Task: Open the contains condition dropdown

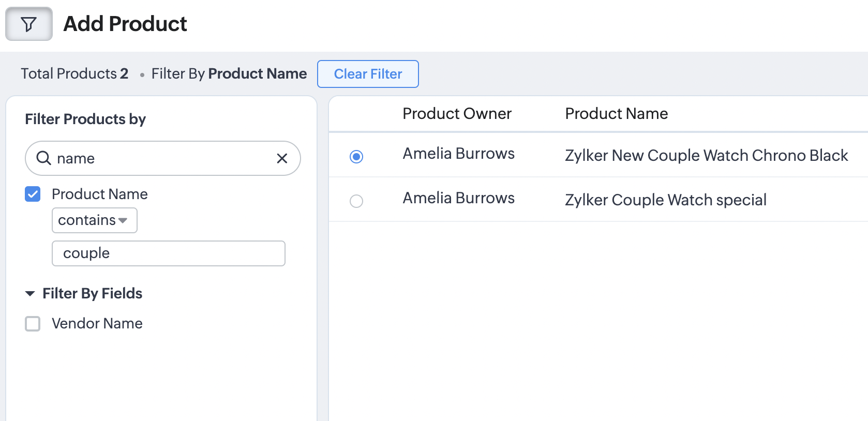Action: click(94, 220)
